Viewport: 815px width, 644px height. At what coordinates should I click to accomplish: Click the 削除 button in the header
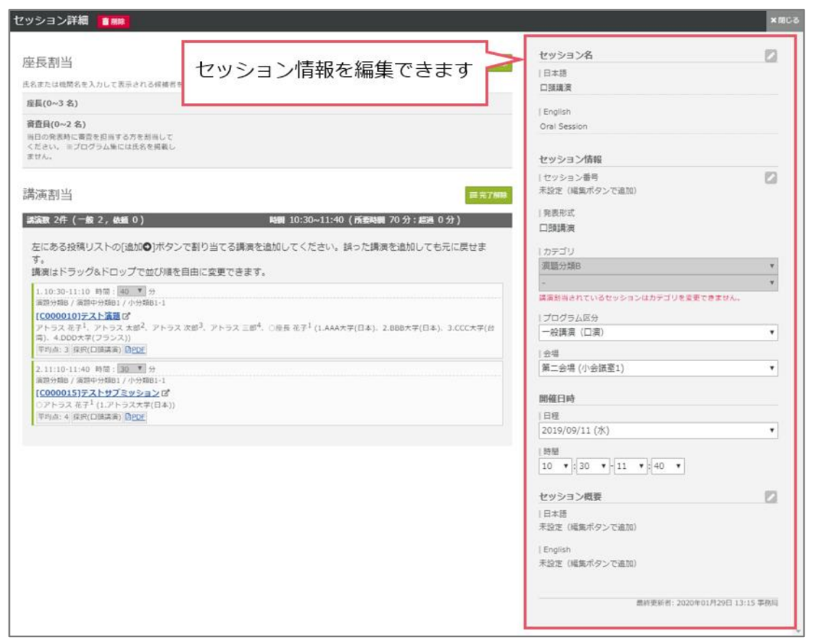pos(115,21)
